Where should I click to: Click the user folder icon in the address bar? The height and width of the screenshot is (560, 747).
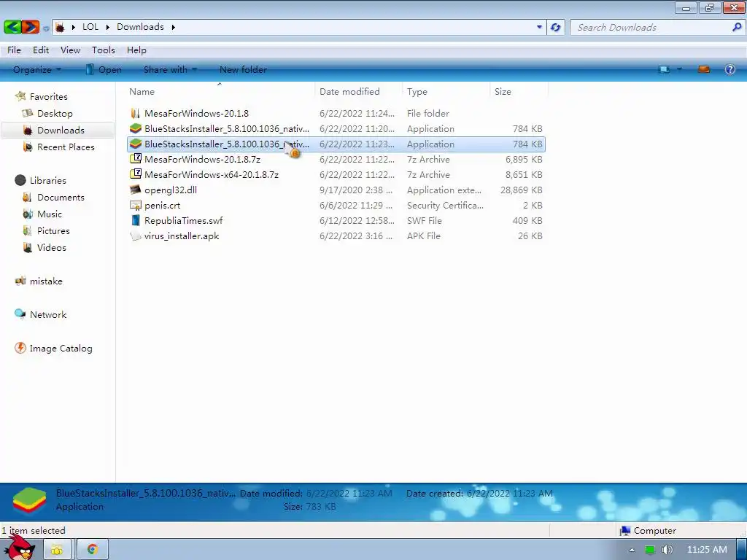point(60,27)
